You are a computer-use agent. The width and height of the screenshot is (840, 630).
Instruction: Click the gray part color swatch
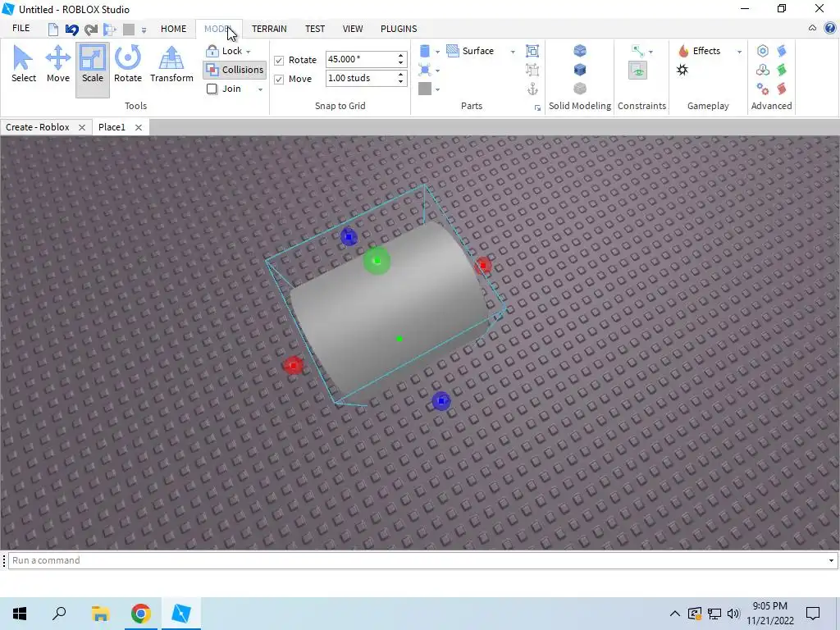[x=424, y=89]
